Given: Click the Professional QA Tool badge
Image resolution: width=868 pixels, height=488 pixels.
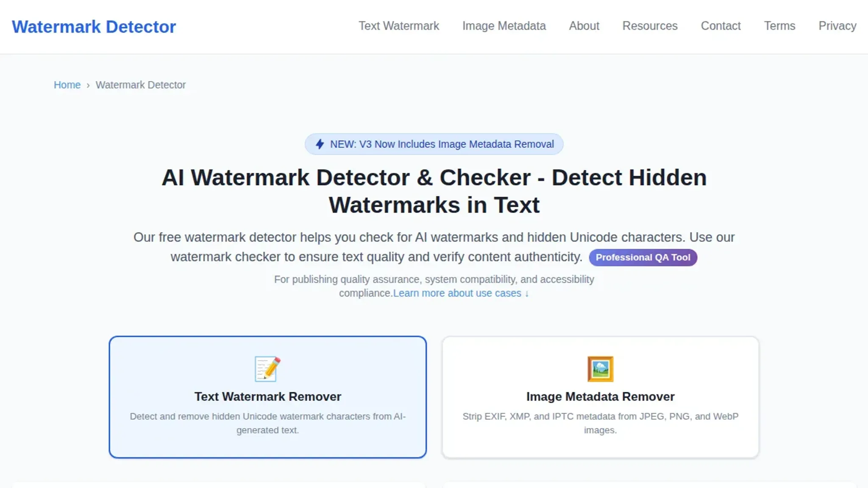Looking at the screenshot, I should pyautogui.click(x=643, y=258).
